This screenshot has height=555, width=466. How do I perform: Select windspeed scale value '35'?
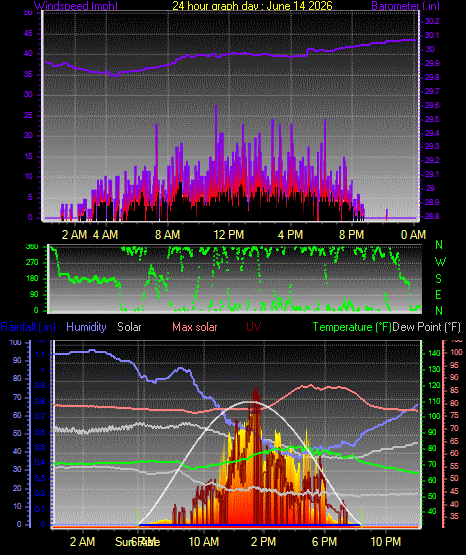(28, 74)
